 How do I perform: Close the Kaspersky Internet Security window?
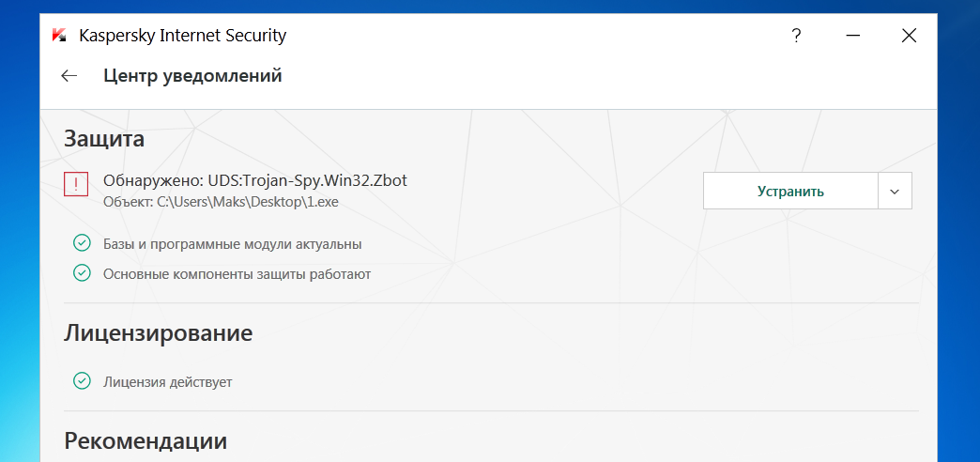click(x=909, y=36)
